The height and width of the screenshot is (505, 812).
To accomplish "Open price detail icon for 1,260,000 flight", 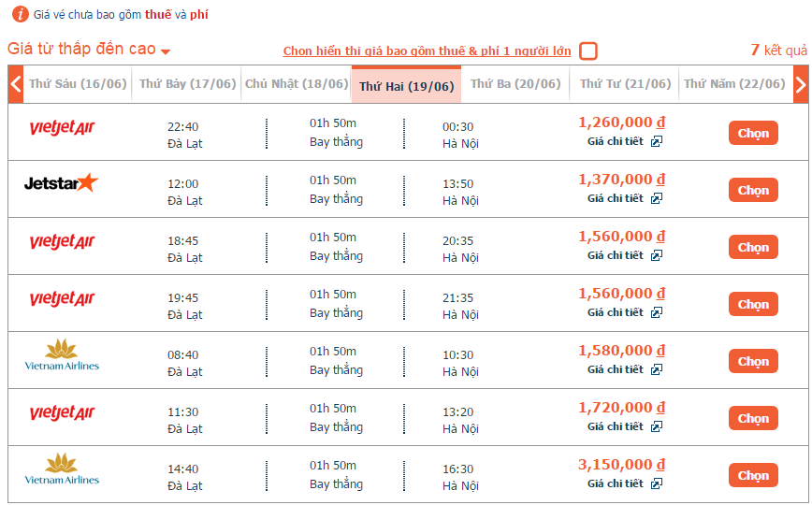I will 657,141.
